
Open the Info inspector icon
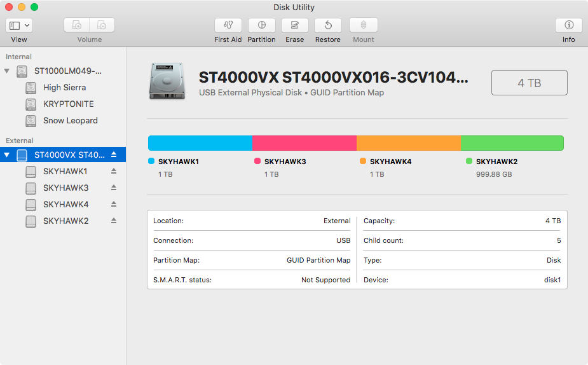[x=569, y=25]
